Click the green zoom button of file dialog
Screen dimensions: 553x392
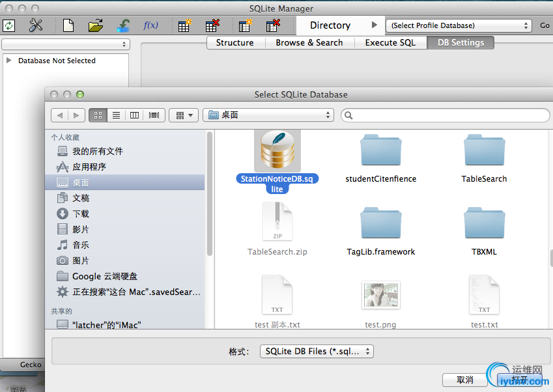[x=80, y=94]
